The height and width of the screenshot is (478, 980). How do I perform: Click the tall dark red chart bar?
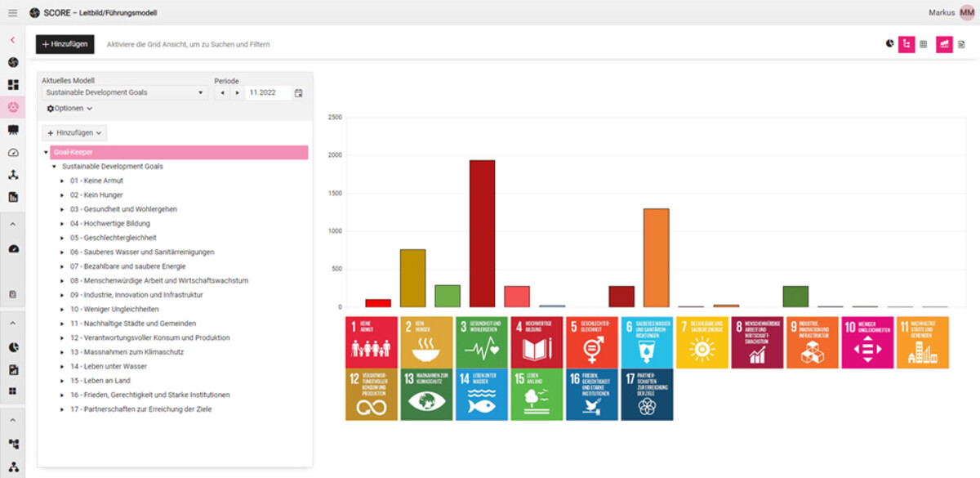tap(482, 233)
